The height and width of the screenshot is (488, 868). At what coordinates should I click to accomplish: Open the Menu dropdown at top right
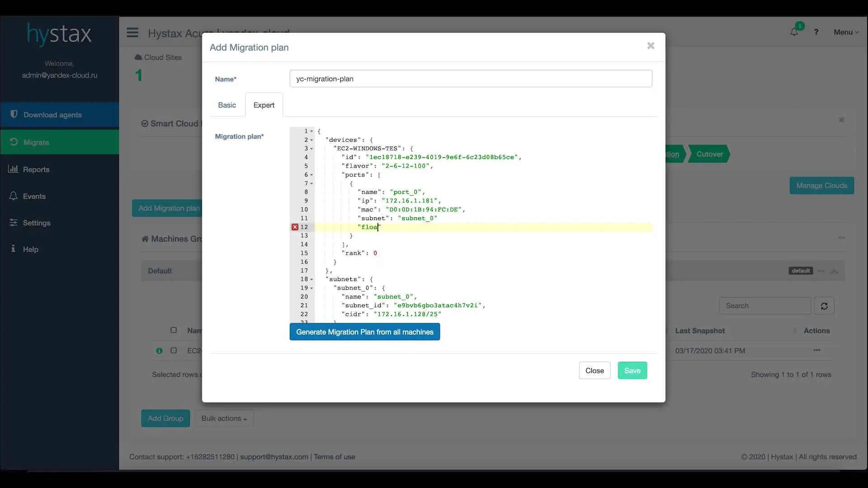[x=846, y=32]
